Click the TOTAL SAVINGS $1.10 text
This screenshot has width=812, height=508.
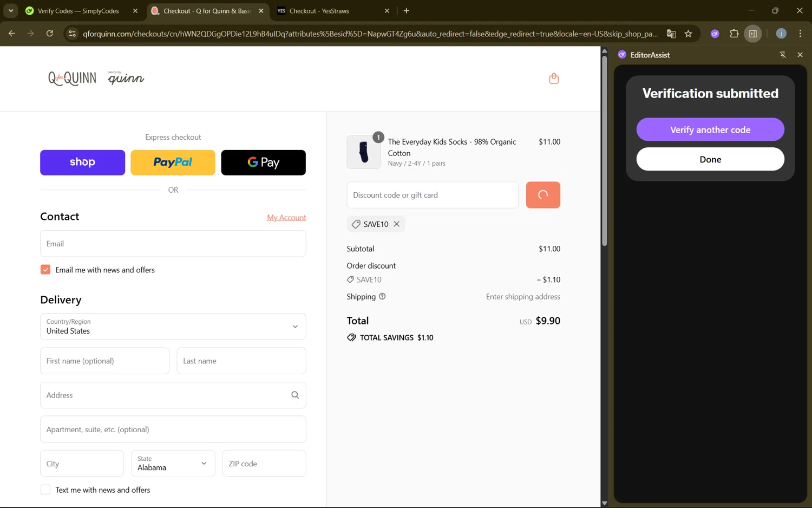396,337
